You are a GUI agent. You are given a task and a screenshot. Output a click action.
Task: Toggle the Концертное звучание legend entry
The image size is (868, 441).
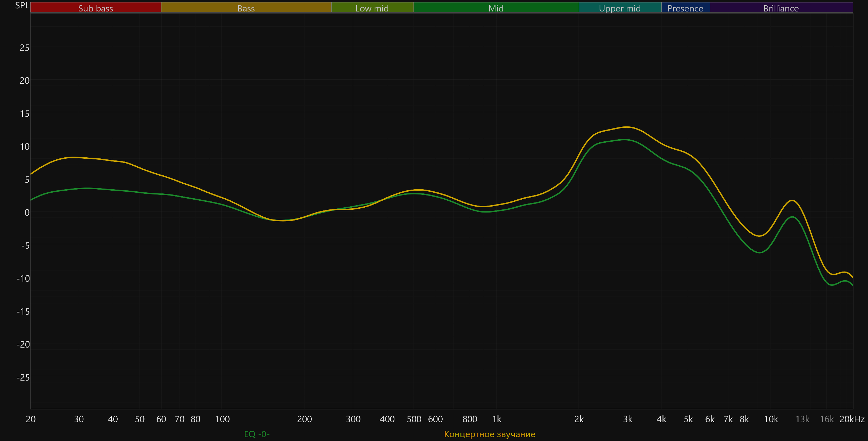[x=490, y=434]
